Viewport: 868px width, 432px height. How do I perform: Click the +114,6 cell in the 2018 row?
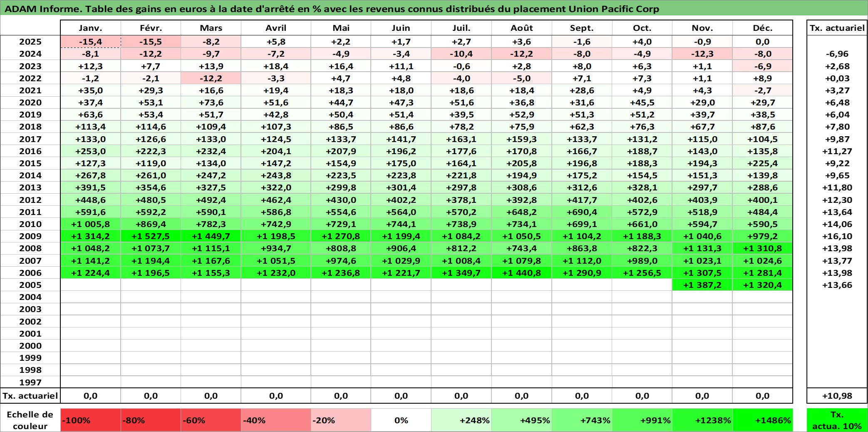151,127
